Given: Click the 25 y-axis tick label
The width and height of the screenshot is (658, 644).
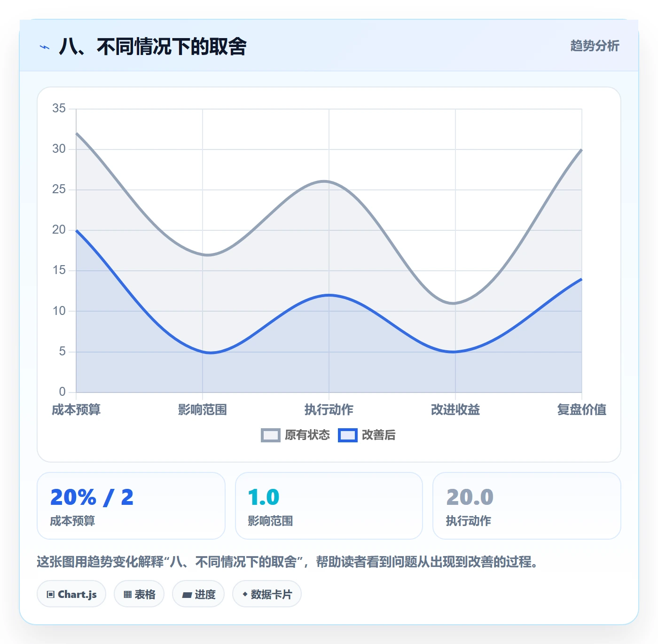Looking at the screenshot, I should click(x=59, y=189).
